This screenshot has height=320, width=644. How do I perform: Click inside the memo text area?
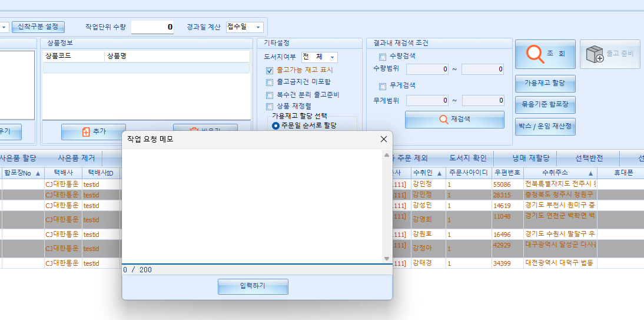point(252,206)
